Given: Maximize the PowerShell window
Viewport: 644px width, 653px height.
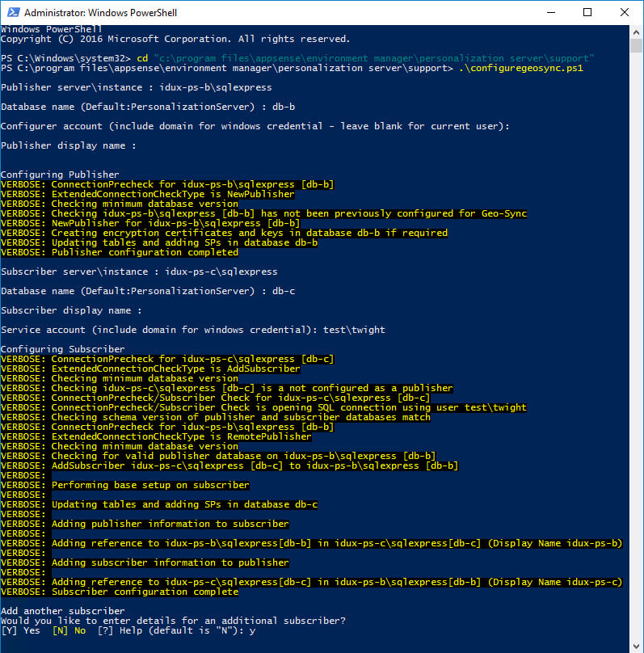Looking at the screenshot, I should [587, 12].
